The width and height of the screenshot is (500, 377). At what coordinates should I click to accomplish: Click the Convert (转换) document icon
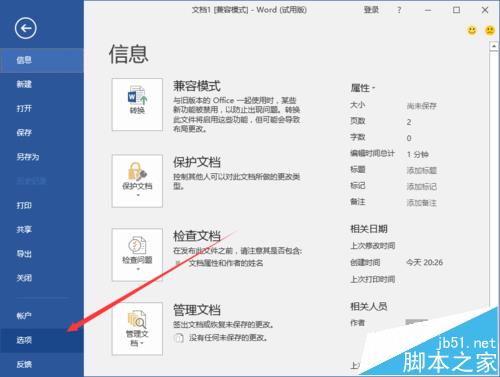pos(137,104)
